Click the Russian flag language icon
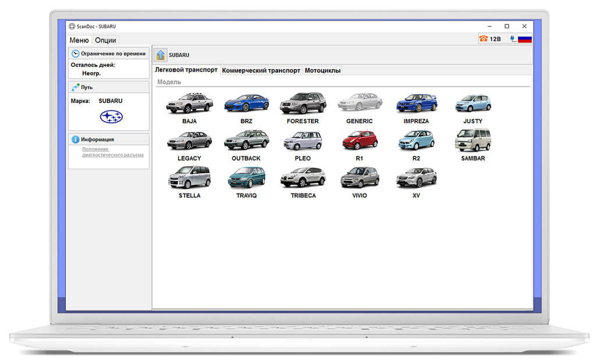The image size is (596, 364). coord(524,39)
